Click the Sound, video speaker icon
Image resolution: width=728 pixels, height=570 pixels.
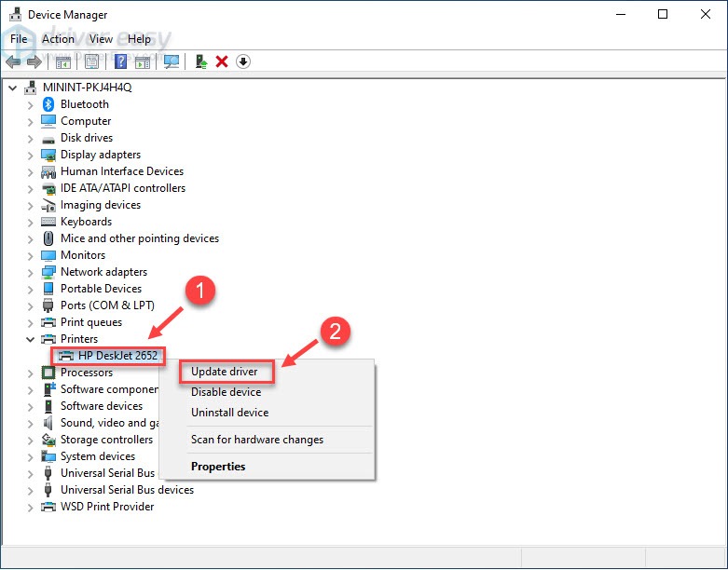click(x=48, y=423)
